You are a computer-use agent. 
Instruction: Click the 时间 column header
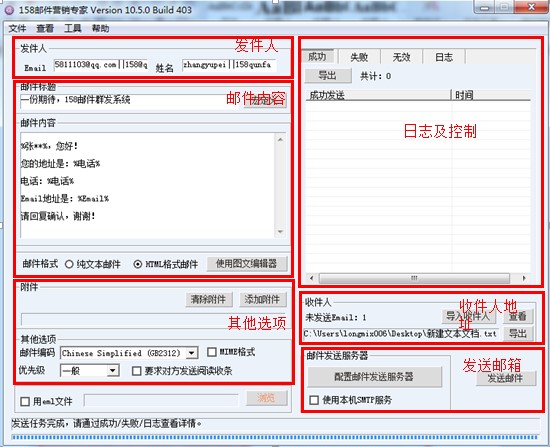[x=491, y=95]
